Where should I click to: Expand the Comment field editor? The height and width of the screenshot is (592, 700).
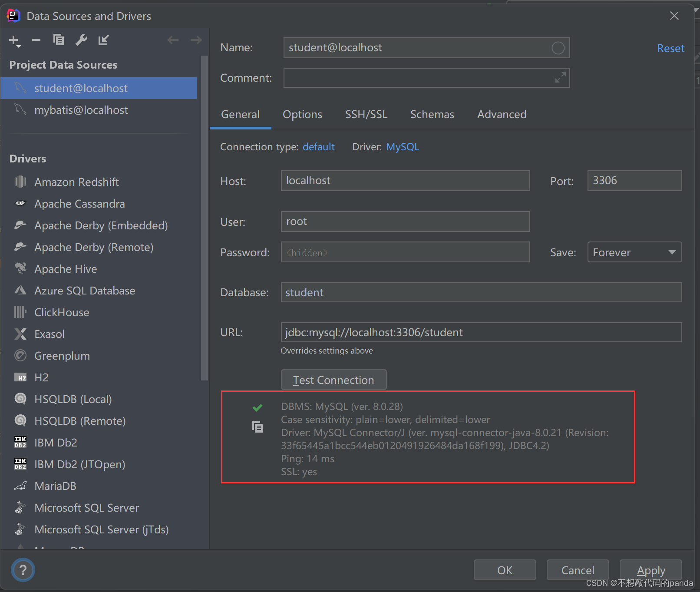click(x=561, y=77)
